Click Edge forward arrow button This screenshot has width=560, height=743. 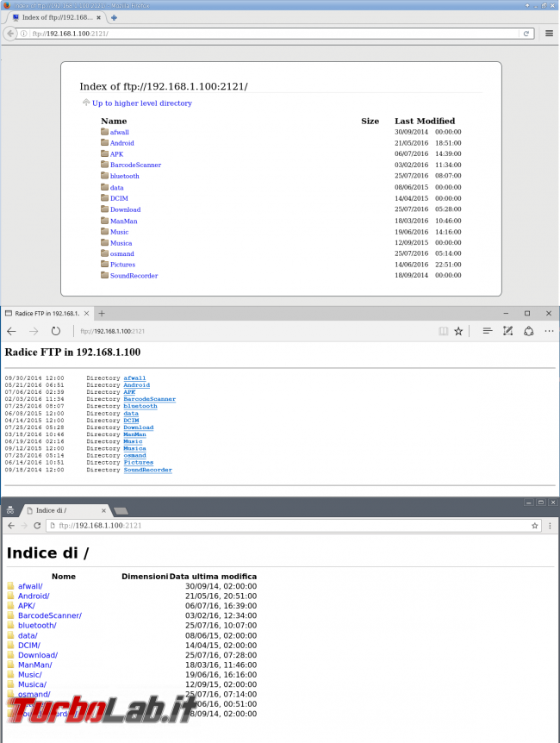pos(34,331)
